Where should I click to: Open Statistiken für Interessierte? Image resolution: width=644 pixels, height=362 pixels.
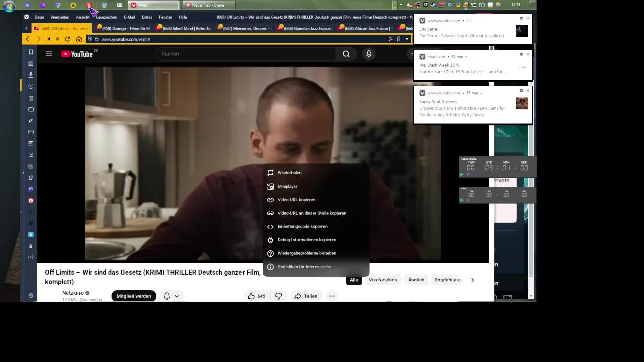point(316,267)
